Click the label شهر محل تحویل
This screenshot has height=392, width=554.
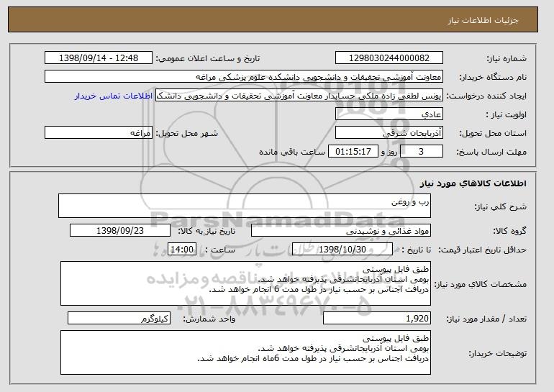click(187, 134)
